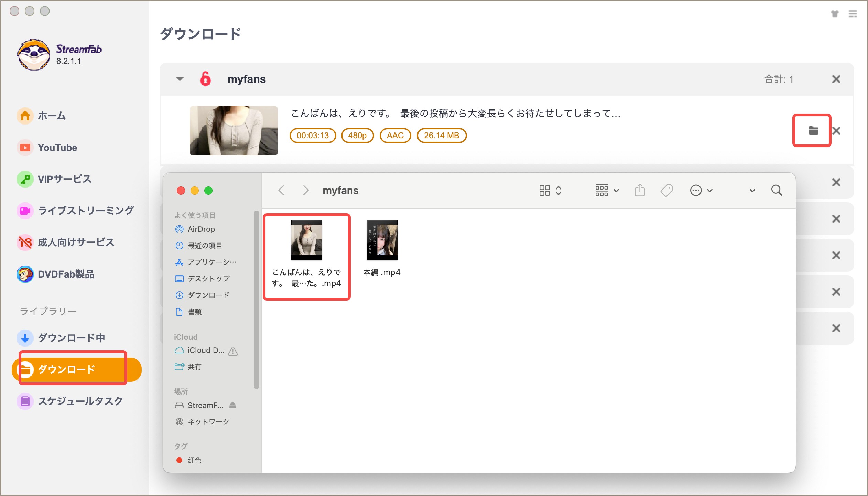868x496 pixels.
Task: Delete the こんばんは video entry
Action: (836, 131)
